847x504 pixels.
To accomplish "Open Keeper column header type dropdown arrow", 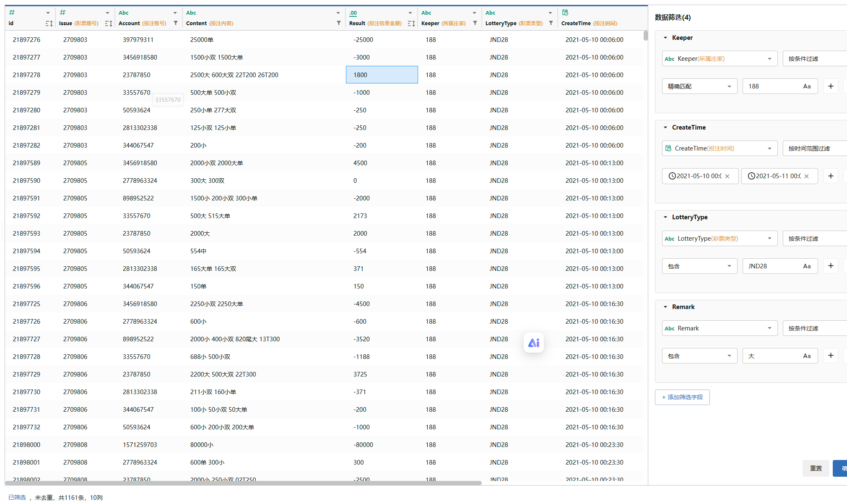I will (474, 13).
